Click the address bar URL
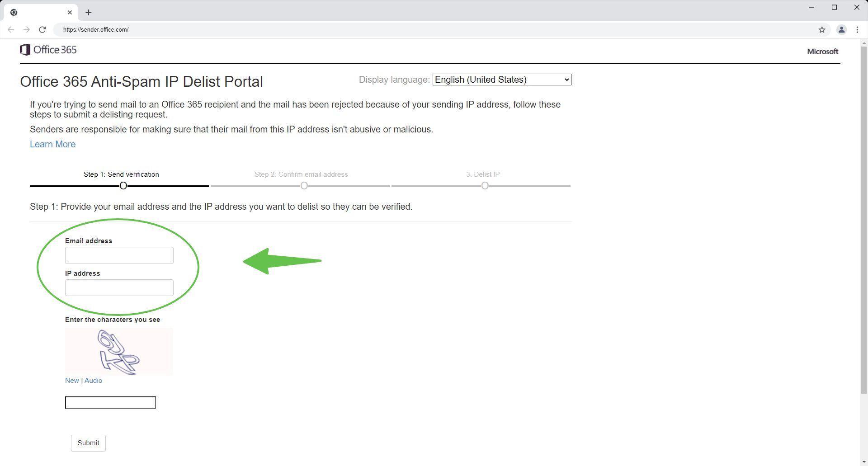868x466 pixels. 96,30
